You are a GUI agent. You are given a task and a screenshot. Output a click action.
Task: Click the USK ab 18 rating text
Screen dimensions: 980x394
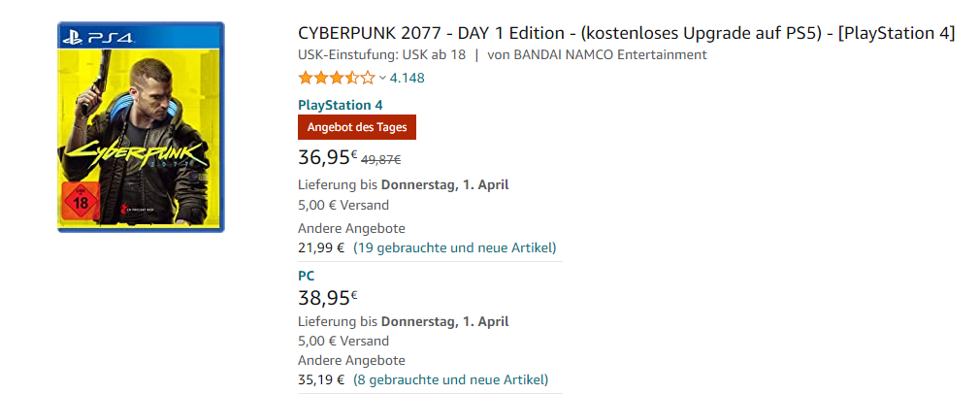click(x=428, y=54)
